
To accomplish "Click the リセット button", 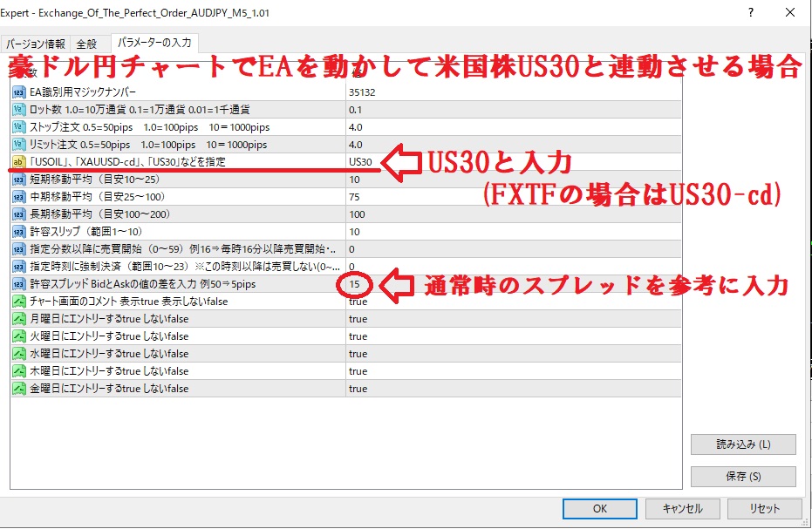I will [x=764, y=509].
